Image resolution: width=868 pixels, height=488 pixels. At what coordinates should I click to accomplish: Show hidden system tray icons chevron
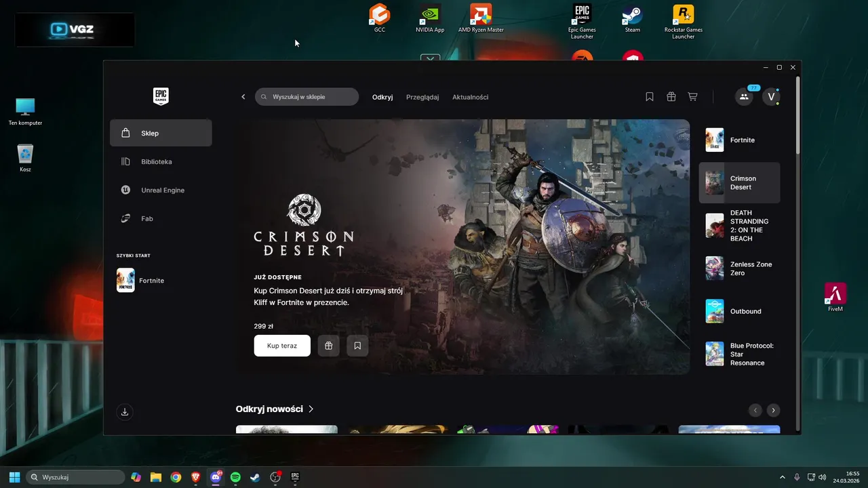click(x=782, y=477)
